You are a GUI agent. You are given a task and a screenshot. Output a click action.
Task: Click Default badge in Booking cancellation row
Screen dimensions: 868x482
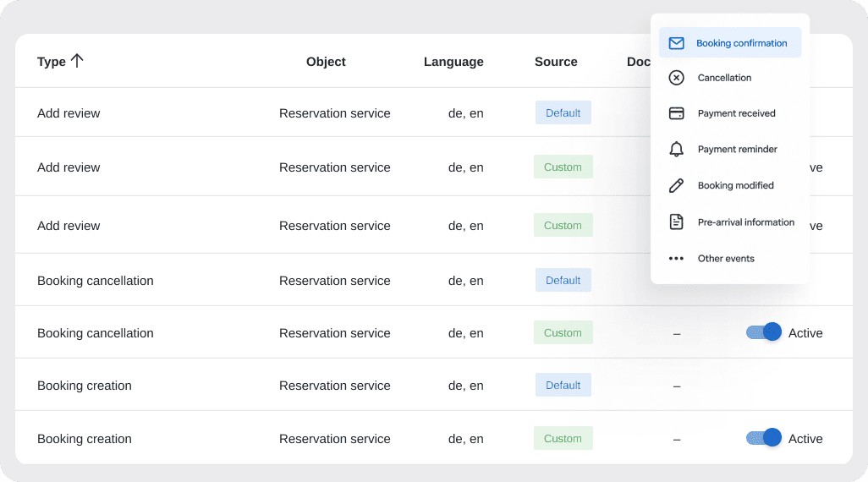(x=563, y=280)
